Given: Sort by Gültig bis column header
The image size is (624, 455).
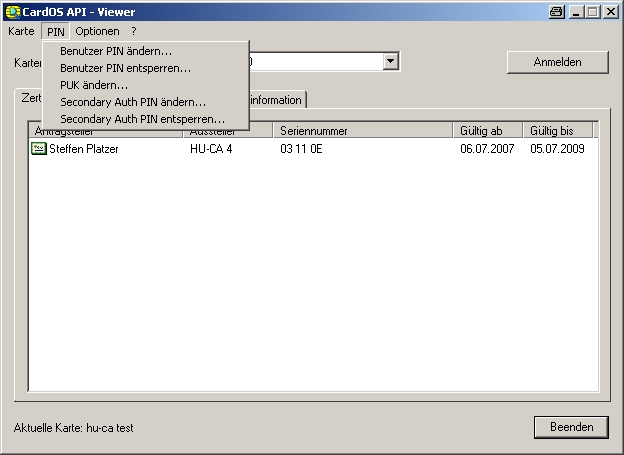Looking at the screenshot, I should [556, 131].
